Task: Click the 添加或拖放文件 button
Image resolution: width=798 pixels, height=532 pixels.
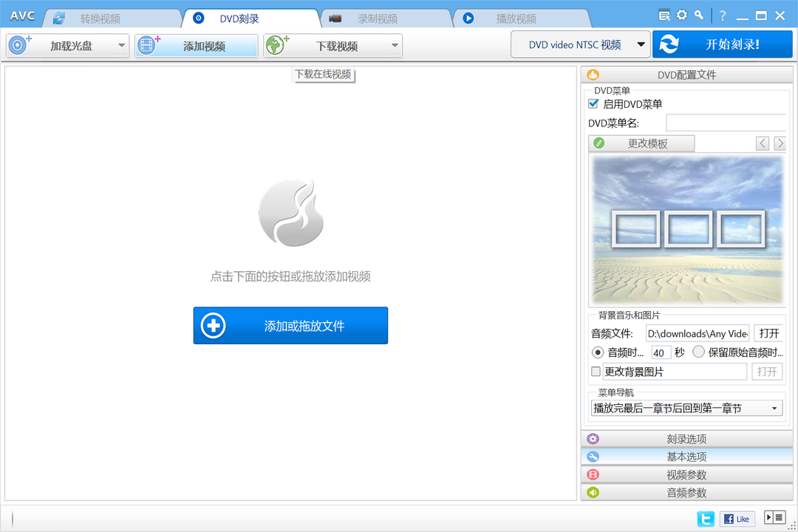Action: click(x=290, y=325)
